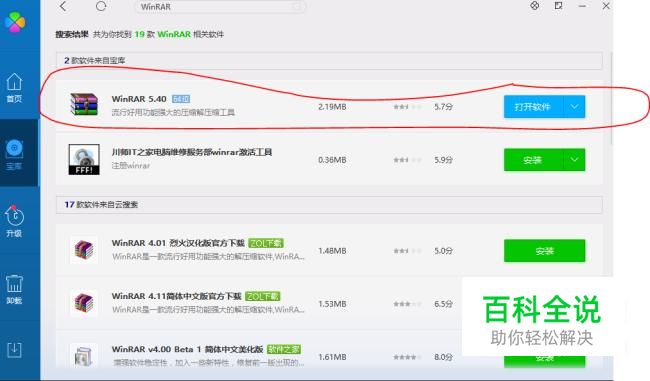Click the ZOL下载 tag on WinRAR 4.01

click(266, 243)
